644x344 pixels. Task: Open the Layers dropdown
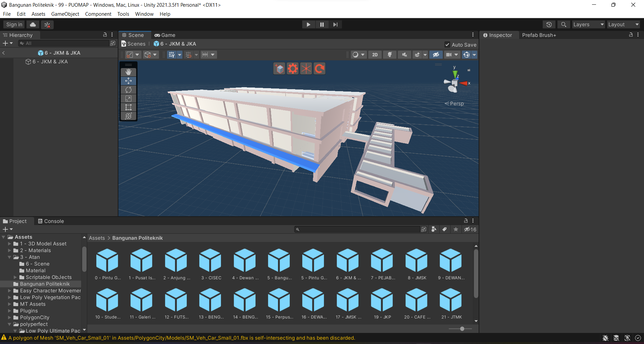click(588, 24)
